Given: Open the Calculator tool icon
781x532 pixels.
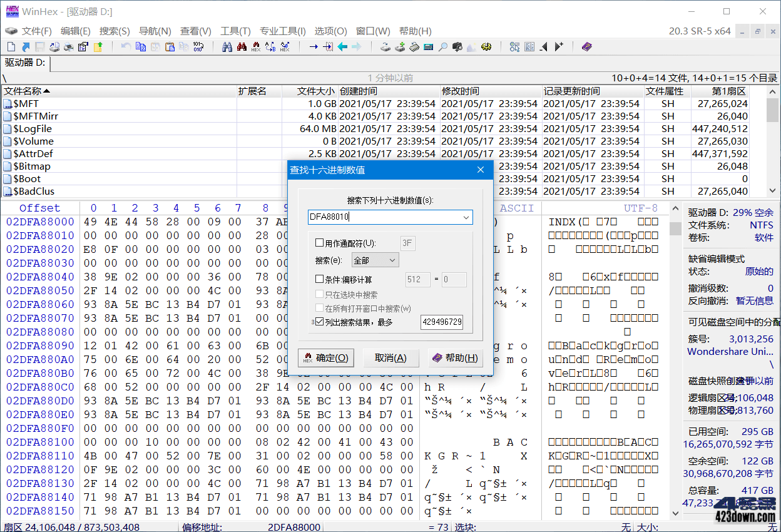Looking at the screenshot, I should 428,47.
